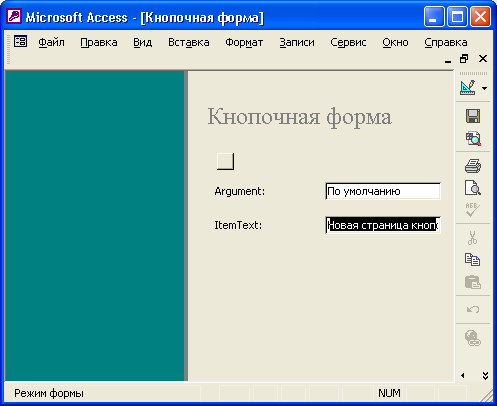The image size is (497, 406).
Task: Open the Справка menu
Action: point(446,42)
